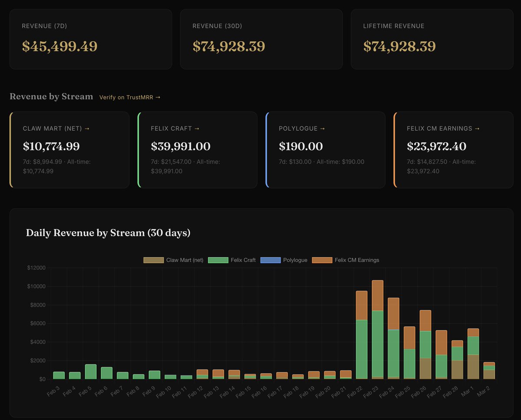Screen dimensions: 521x420
Task: Click the REVENUE (7D) label
Action: click(x=44, y=26)
